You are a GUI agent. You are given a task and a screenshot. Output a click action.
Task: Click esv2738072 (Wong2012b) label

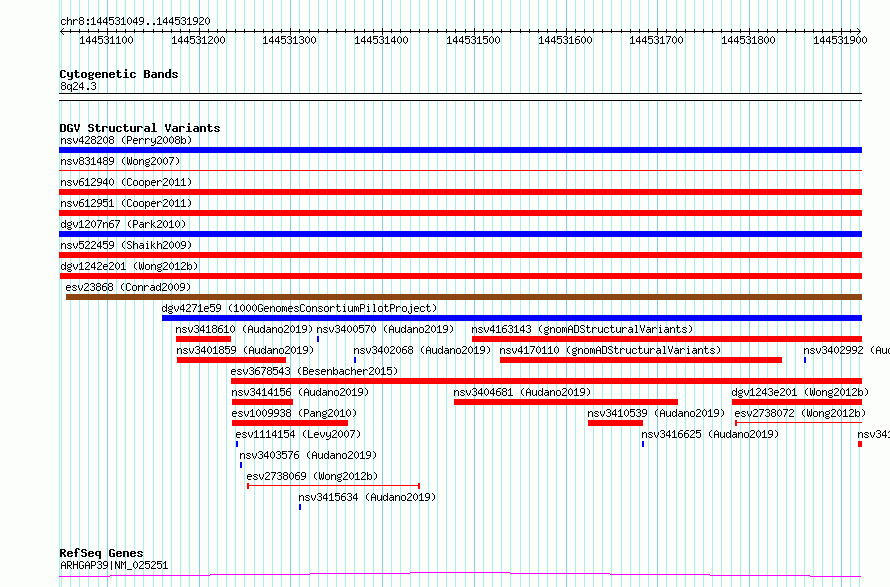click(x=800, y=413)
